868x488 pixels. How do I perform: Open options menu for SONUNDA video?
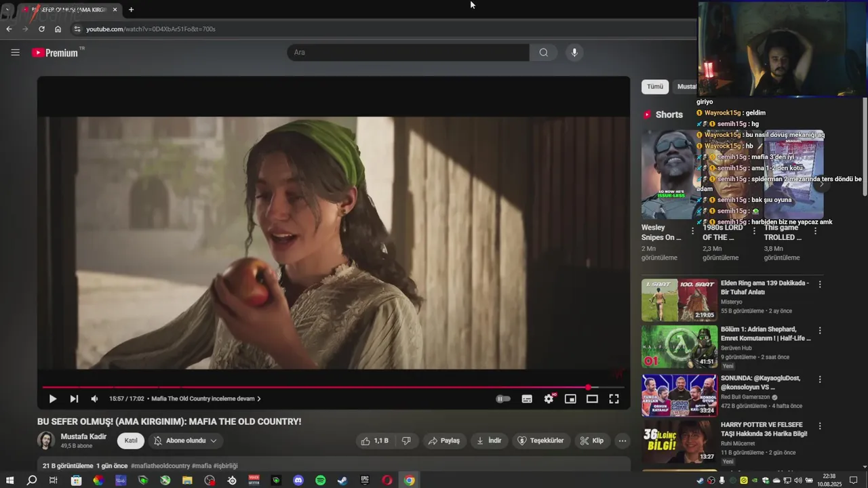click(820, 380)
